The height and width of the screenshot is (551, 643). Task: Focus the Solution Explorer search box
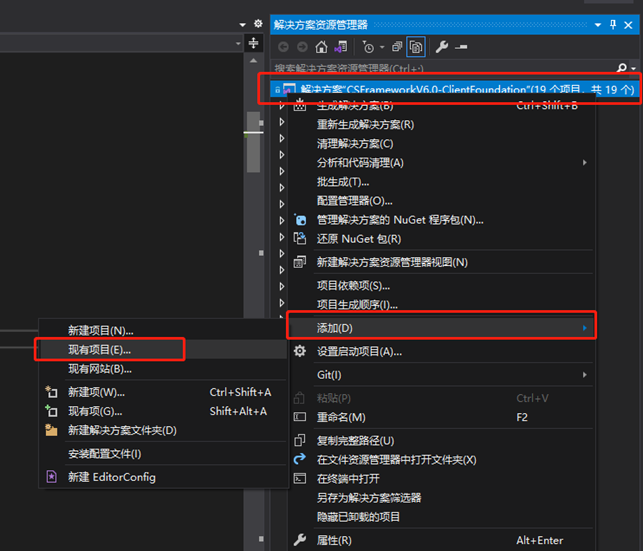(x=443, y=68)
